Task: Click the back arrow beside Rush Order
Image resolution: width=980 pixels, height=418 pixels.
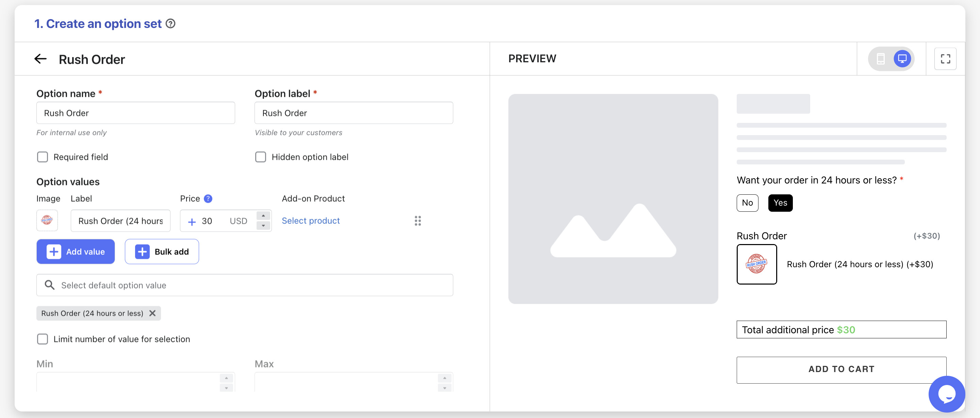Action: (40, 59)
